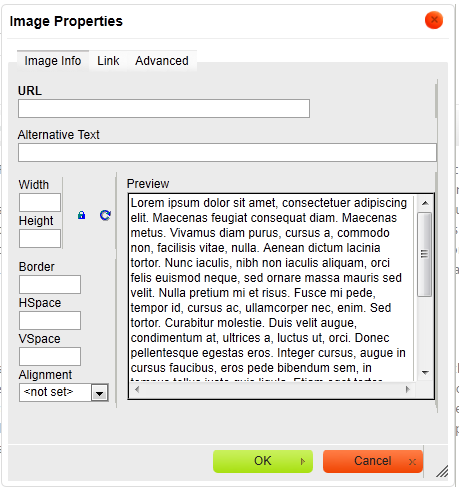
Task: Select the <not set> alignment combo box
Action: [x=64, y=392]
